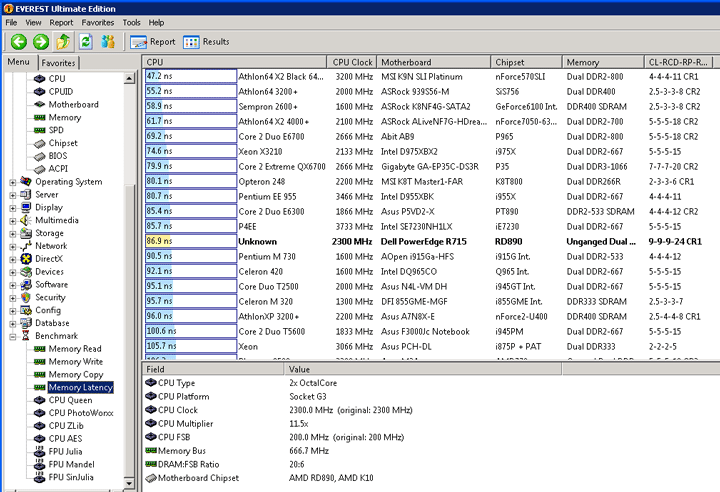
Task: Refresh using the toolbar refresh icon
Action: [x=85, y=42]
